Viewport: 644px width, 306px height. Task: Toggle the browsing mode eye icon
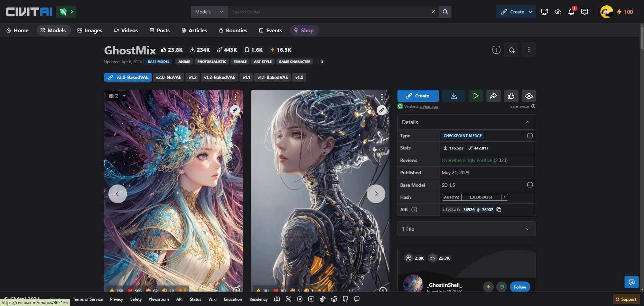tap(558, 12)
